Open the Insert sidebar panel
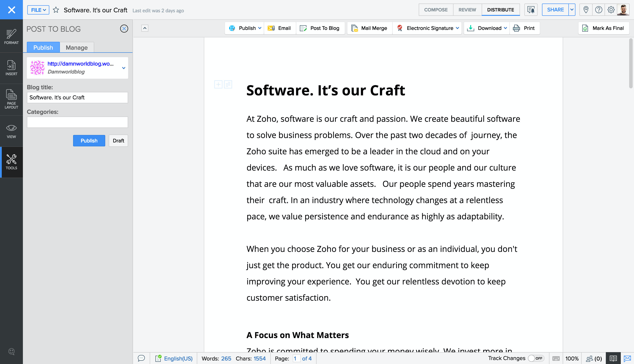Screen dimensions: 634x364 [11, 68]
